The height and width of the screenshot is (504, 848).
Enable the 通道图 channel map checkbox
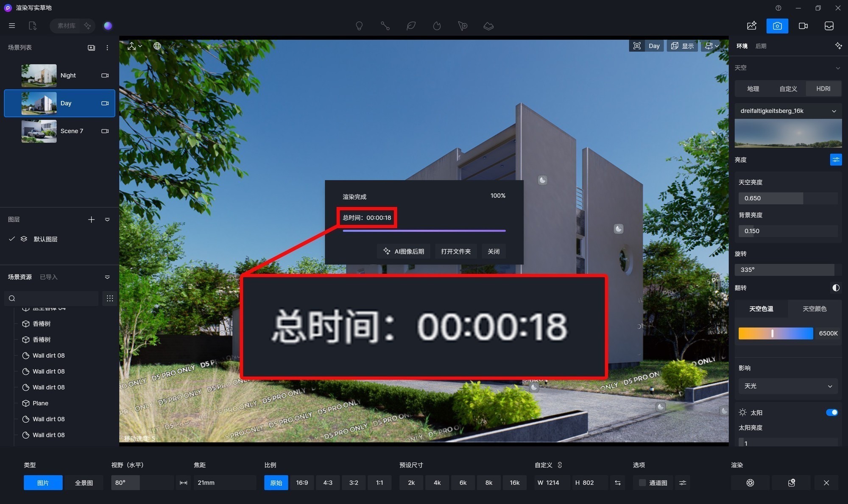tap(642, 482)
